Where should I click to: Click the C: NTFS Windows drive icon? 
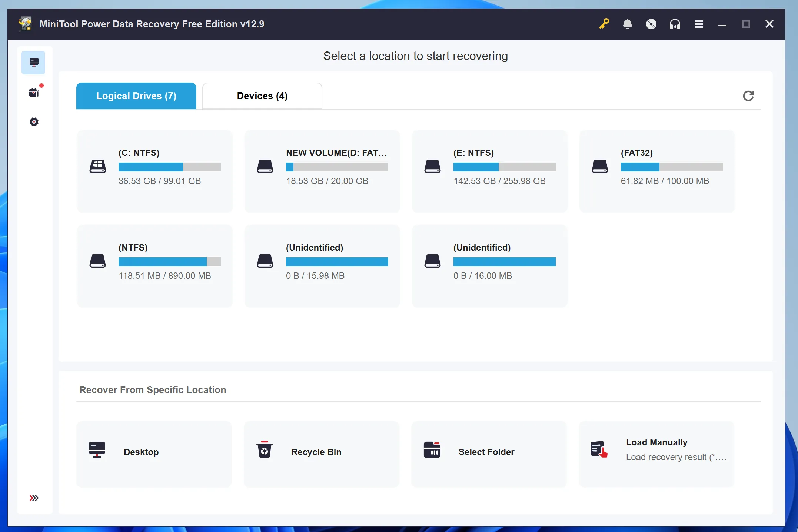pos(98,166)
